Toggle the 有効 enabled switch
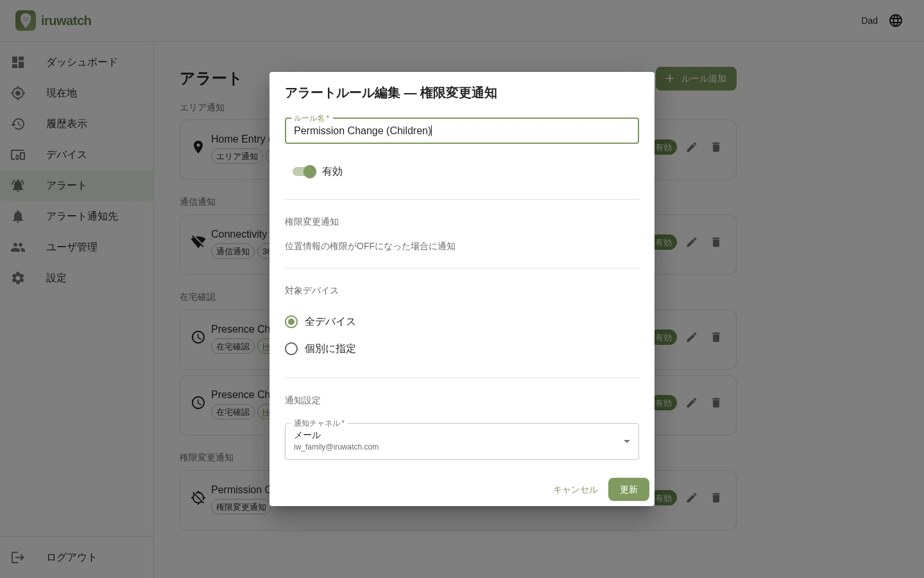 point(304,171)
